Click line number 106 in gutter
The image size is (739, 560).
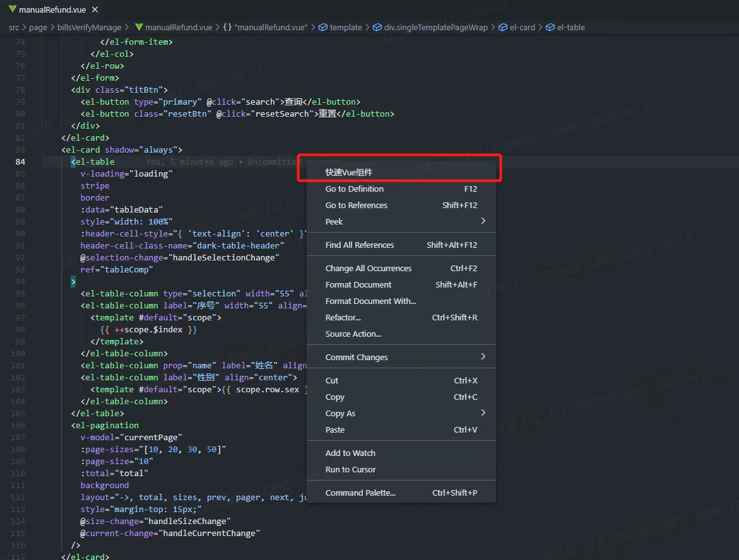(18, 425)
